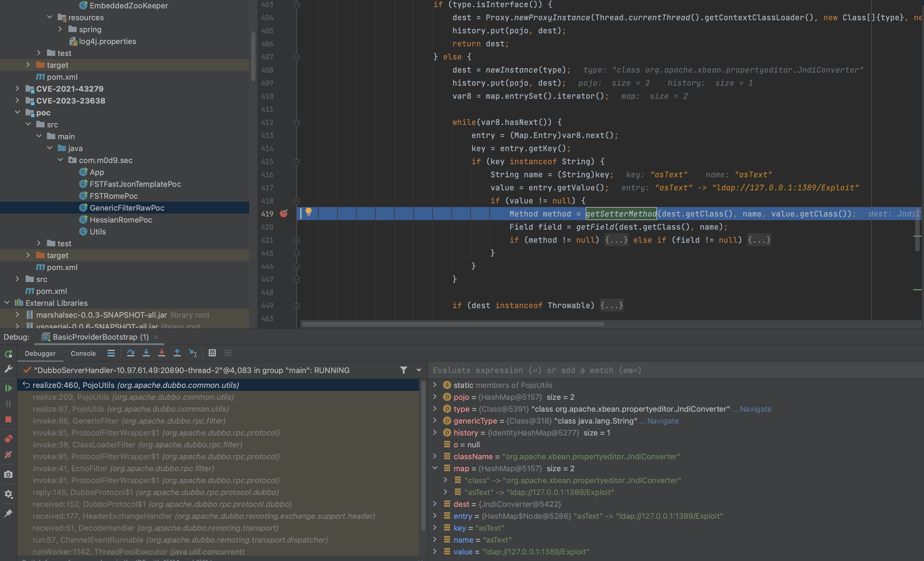The image size is (924, 561).
Task: Select marshalsec-0.0.3-SNAPSHOT-all.jar library
Action: 101,315
